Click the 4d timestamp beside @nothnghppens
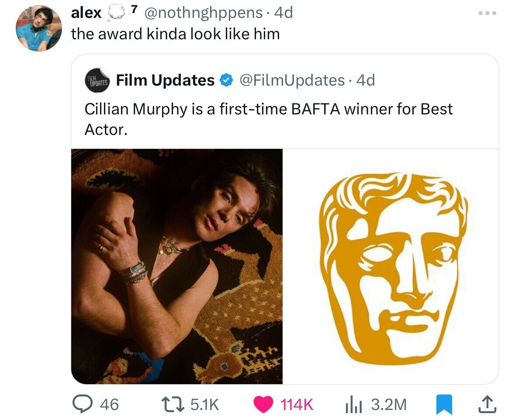This screenshot has height=420, width=515. click(283, 13)
